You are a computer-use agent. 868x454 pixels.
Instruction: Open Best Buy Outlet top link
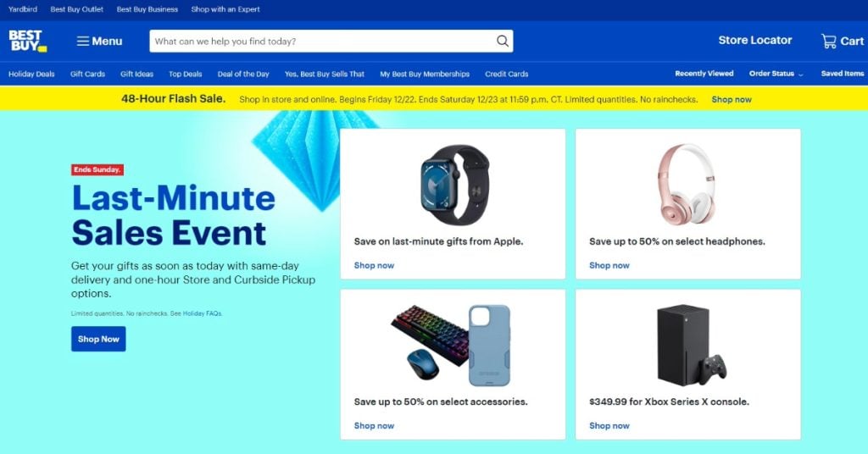(77, 9)
